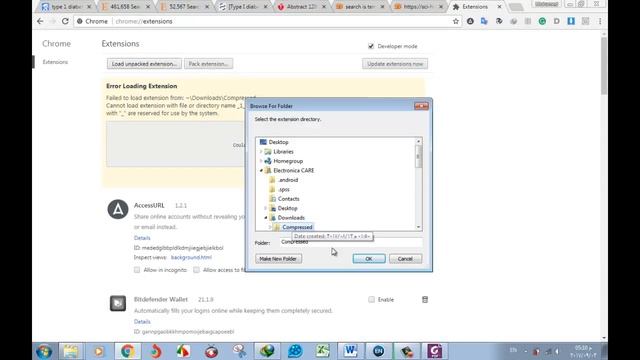Viewport: 640px width, 360px height.
Task: Open Word from the taskbar
Action: point(350,351)
